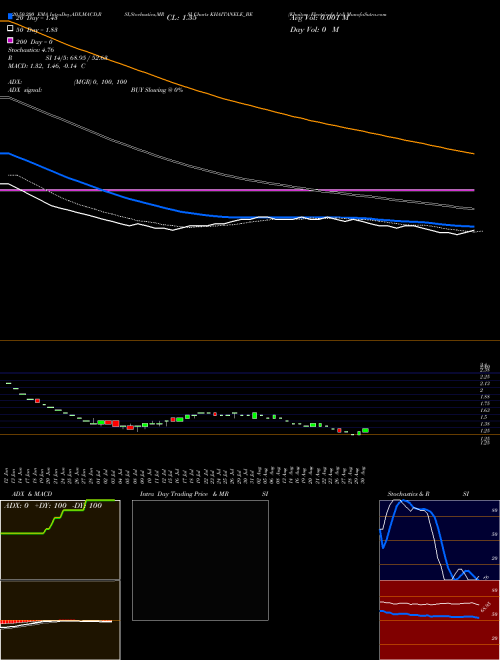Click the 'Avg Vol: 0.001 M' text
Viewport: 500px width, 660px height.
[x=319, y=18]
